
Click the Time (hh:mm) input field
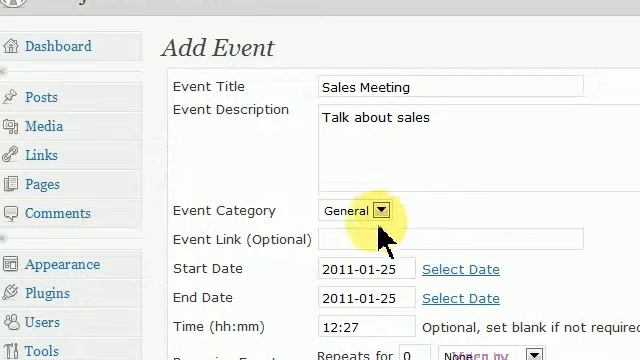[x=367, y=327]
